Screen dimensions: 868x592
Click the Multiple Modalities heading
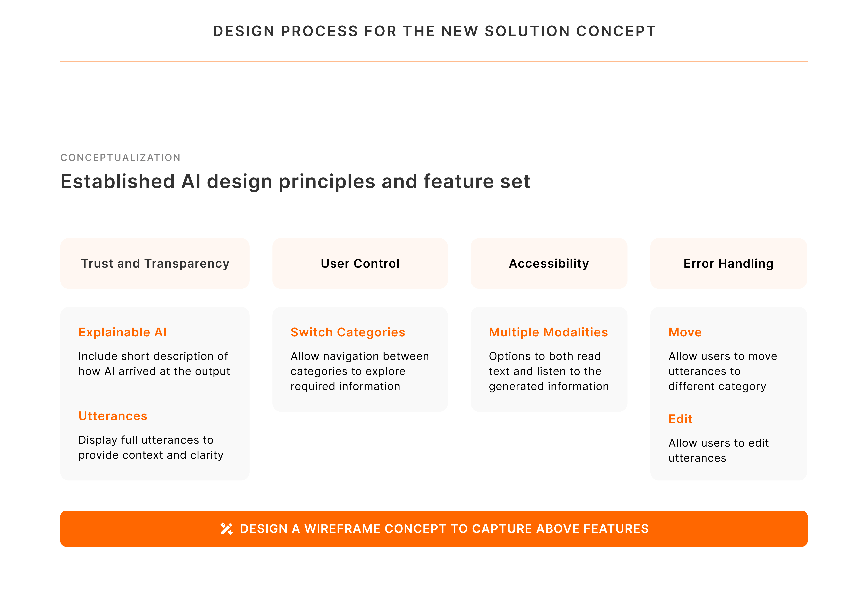[x=548, y=332]
